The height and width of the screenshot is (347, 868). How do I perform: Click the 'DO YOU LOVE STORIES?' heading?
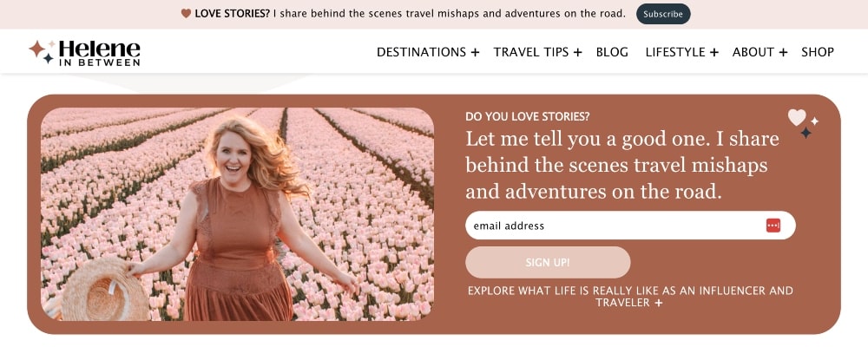coord(528,117)
